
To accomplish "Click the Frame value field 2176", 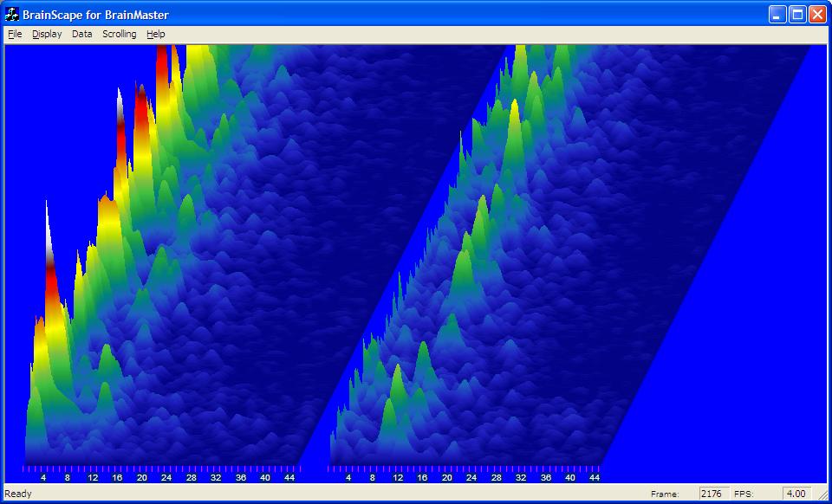I will (x=713, y=494).
